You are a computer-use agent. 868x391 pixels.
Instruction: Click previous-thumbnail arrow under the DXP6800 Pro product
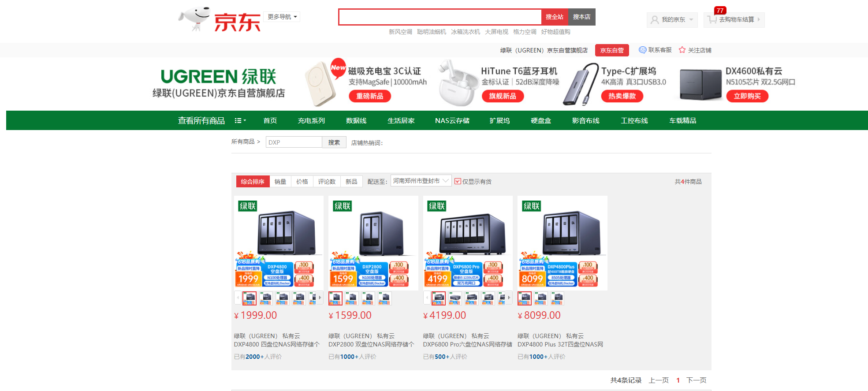(x=427, y=298)
